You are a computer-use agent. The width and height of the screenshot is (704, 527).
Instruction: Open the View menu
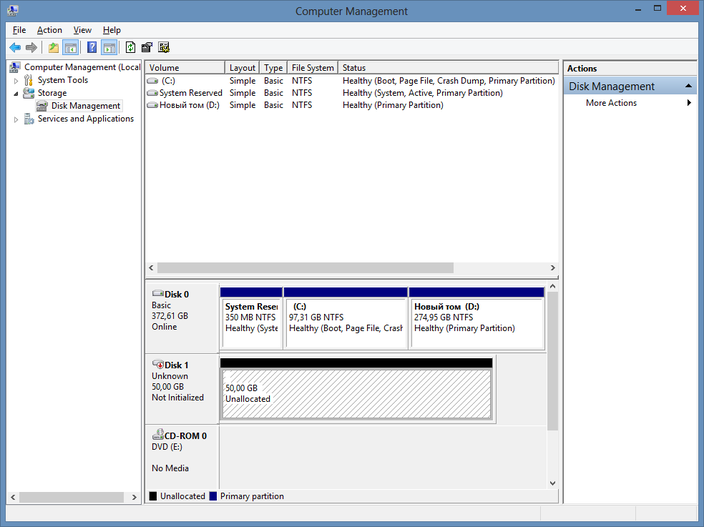click(82, 30)
